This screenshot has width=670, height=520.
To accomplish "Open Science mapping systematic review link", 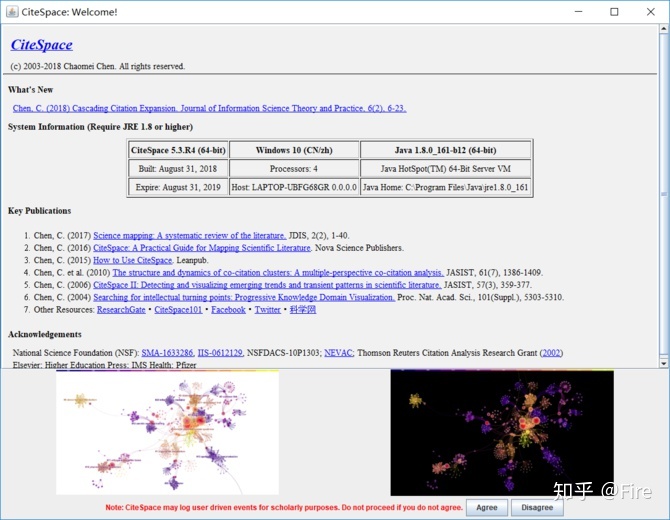I will 189,236.
